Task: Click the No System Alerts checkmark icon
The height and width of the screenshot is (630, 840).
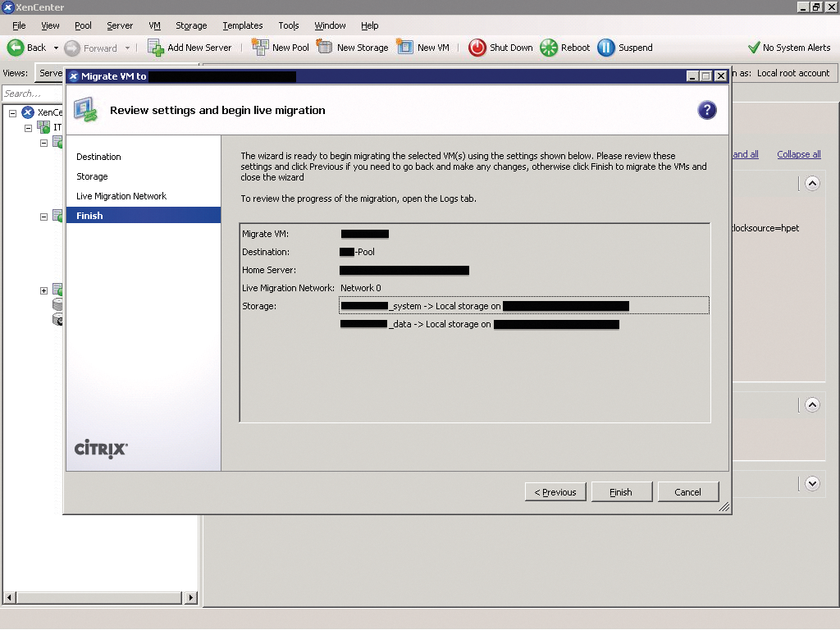Action: click(x=756, y=48)
